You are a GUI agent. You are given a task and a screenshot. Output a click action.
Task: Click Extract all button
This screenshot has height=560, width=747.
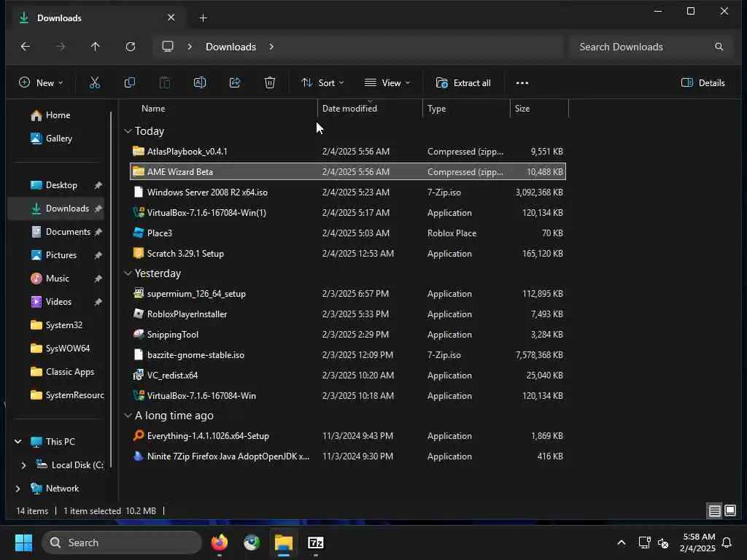pyautogui.click(x=463, y=83)
